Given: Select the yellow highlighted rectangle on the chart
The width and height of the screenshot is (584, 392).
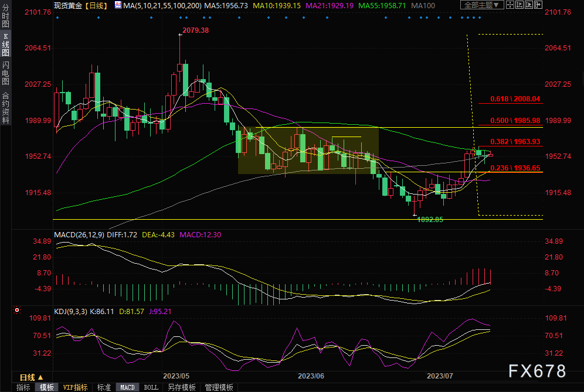Looking at the screenshot, I should (308, 150).
